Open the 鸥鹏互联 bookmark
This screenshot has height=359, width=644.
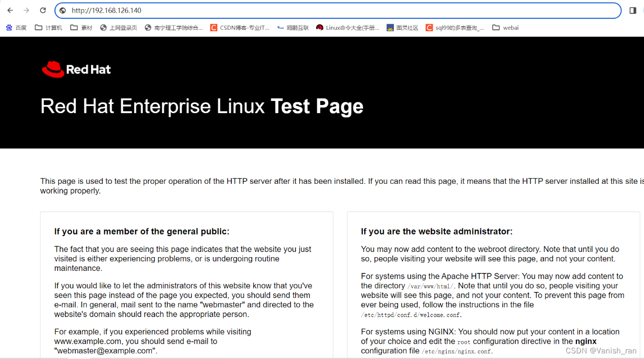click(x=293, y=28)
